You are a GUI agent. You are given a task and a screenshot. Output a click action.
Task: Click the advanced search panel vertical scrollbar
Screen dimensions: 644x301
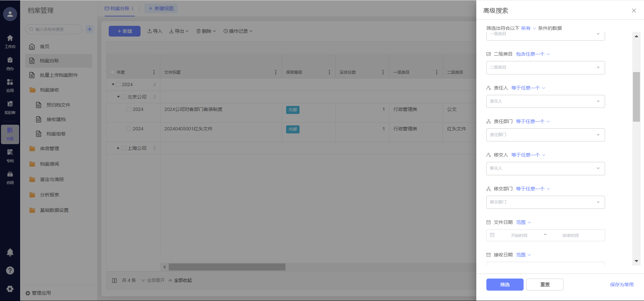(636, 97)
